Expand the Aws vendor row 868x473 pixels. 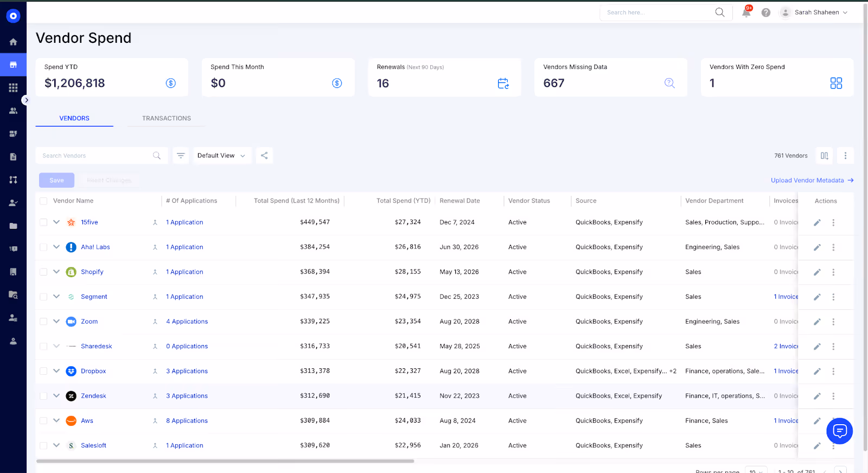(56, 420)
